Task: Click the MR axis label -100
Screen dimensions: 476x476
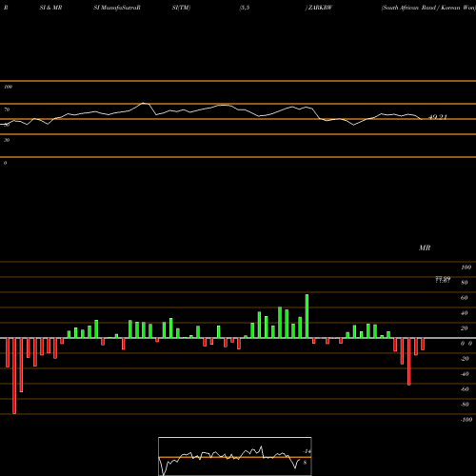Action: pos(466,420)
